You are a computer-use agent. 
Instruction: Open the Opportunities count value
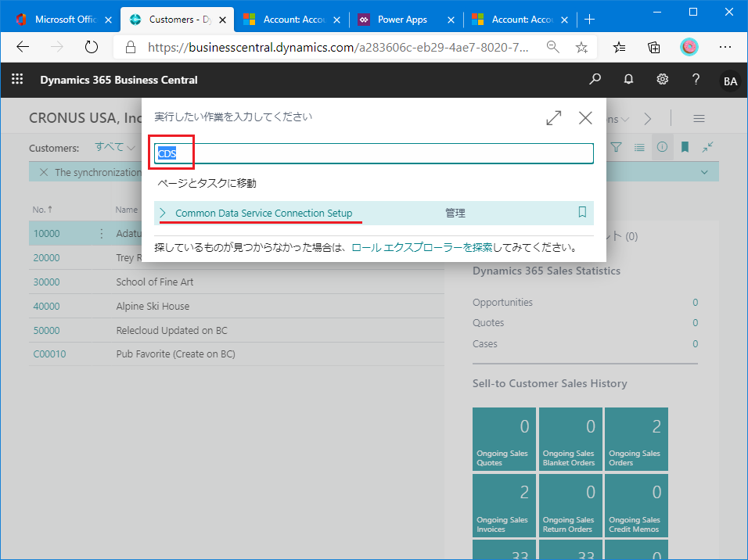click(695, 303)
